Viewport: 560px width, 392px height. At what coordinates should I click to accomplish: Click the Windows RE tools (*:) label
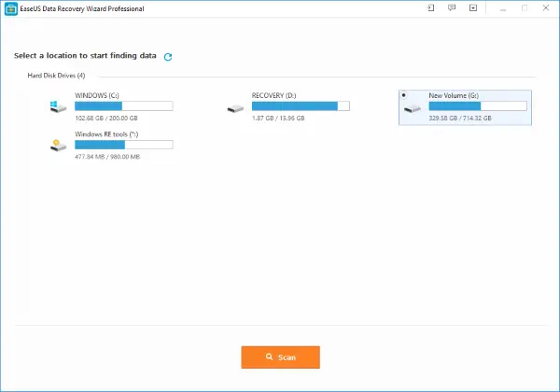coord(106,134)
